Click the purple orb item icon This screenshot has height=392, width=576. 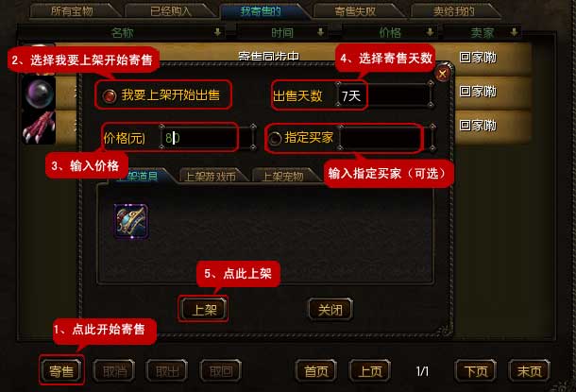click(x=39, y=94)
